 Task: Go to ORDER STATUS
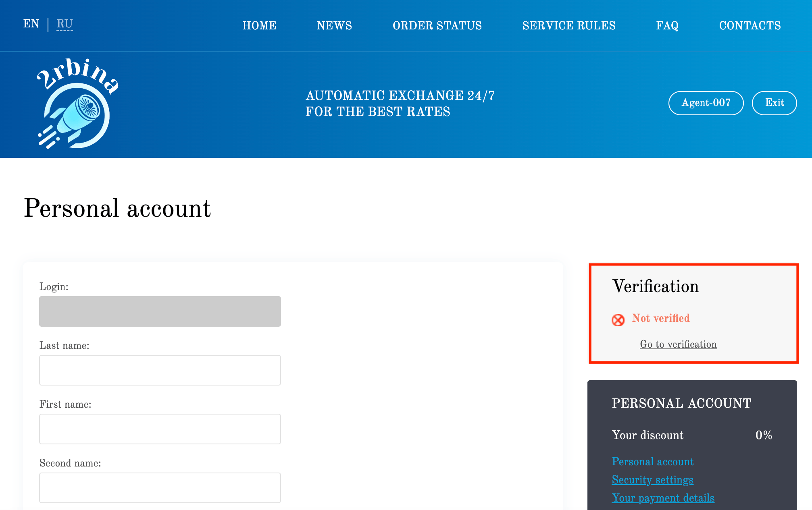coord(437,25)
